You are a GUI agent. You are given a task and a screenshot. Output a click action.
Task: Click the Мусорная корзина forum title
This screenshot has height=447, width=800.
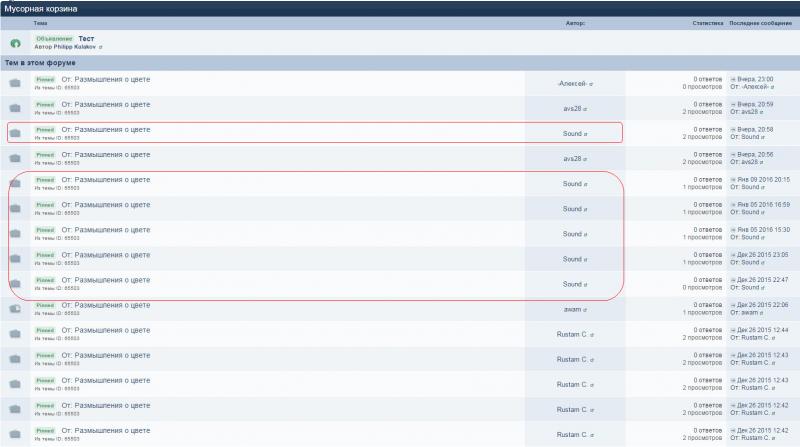coord(41,9)
